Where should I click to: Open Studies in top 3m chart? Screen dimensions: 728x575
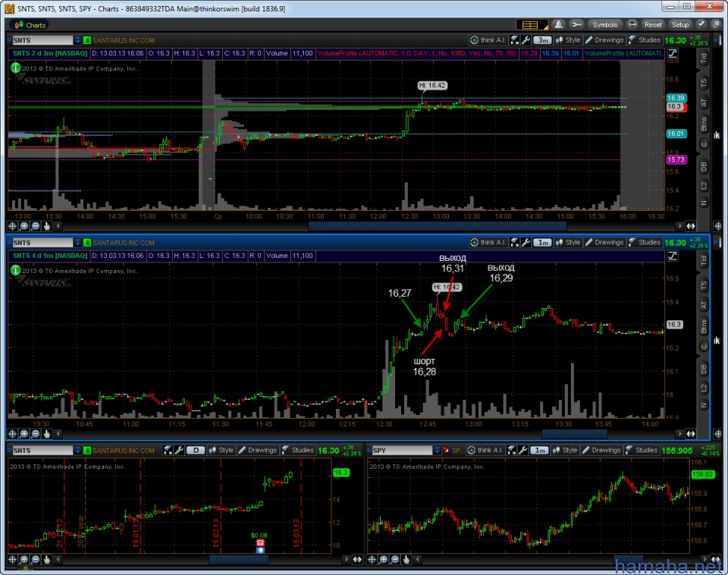(644, 40)
